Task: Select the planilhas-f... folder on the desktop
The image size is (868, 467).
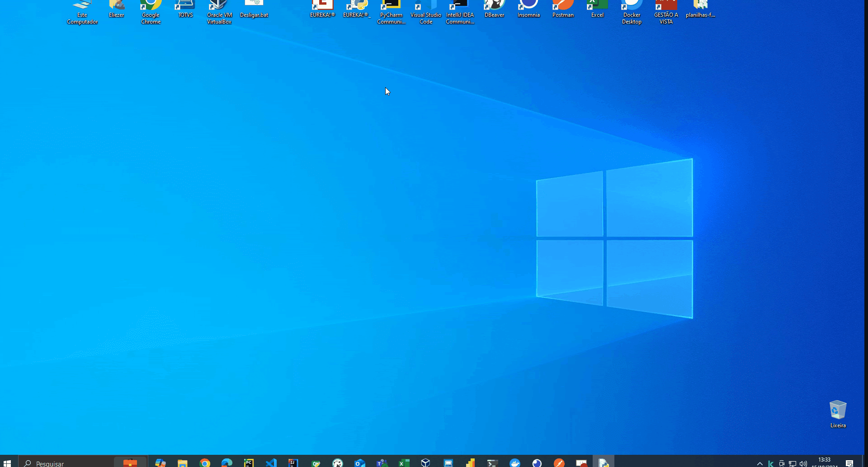Action: [x=700, y=10]
